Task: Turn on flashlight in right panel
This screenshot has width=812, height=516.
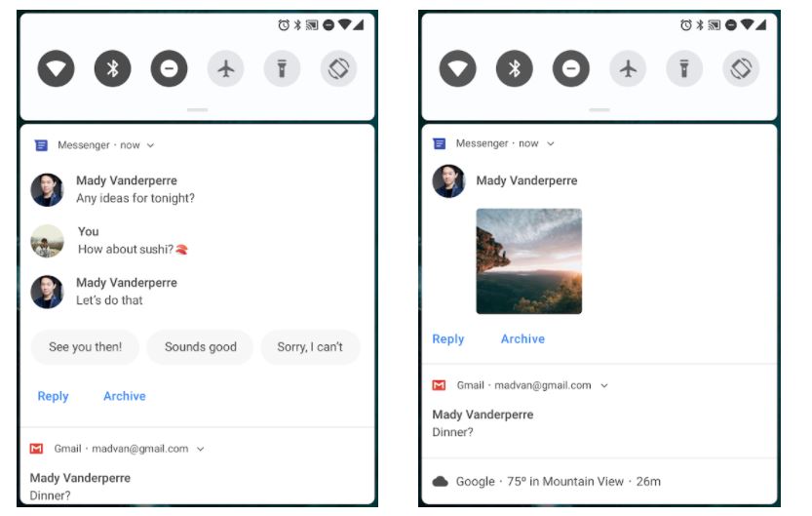Action: (684, 68)
